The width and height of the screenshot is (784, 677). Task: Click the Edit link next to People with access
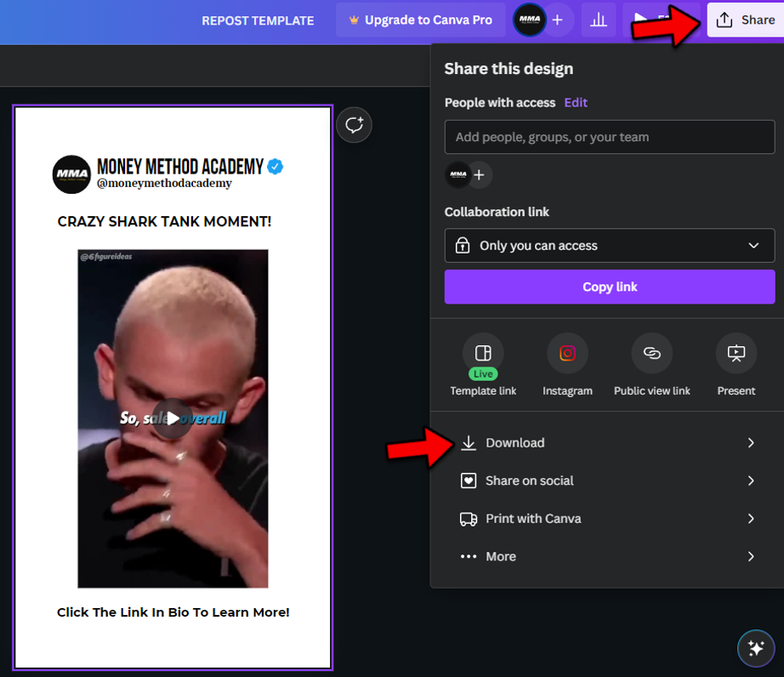point(576,103)
